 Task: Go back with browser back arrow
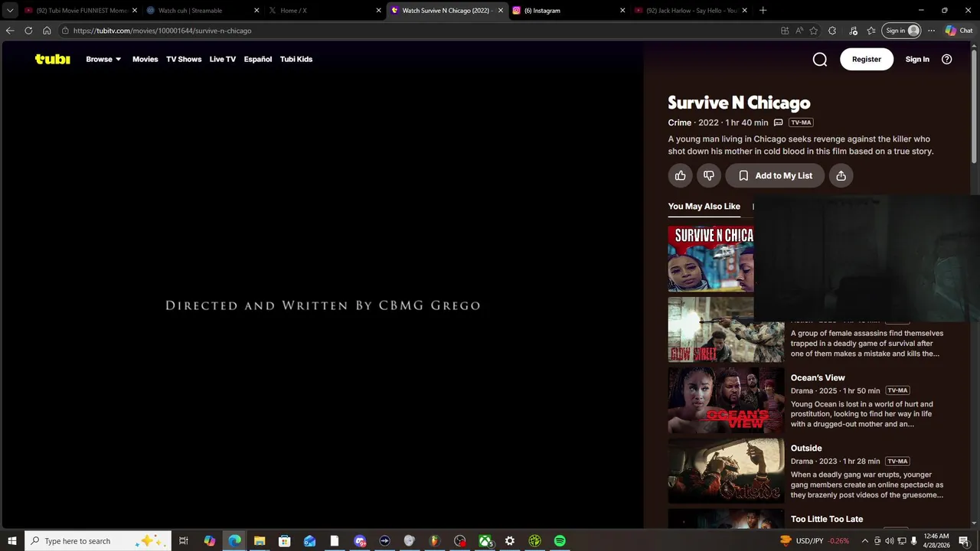10,31
